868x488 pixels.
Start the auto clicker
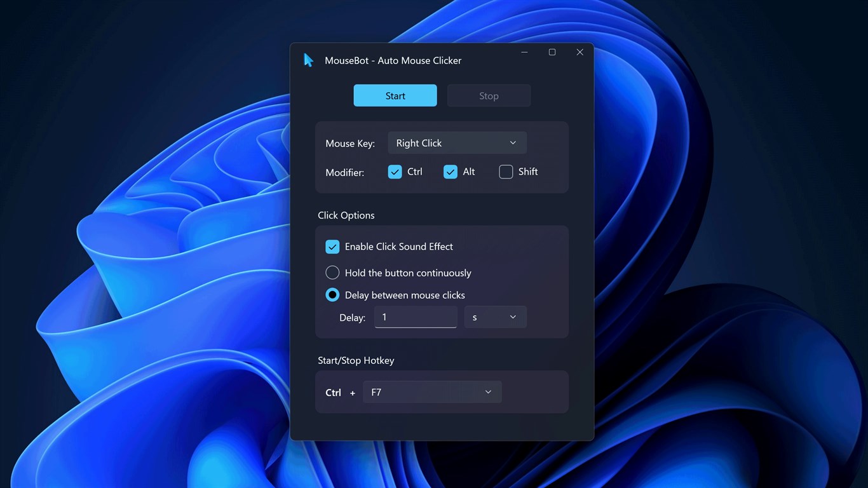point(395,95)
